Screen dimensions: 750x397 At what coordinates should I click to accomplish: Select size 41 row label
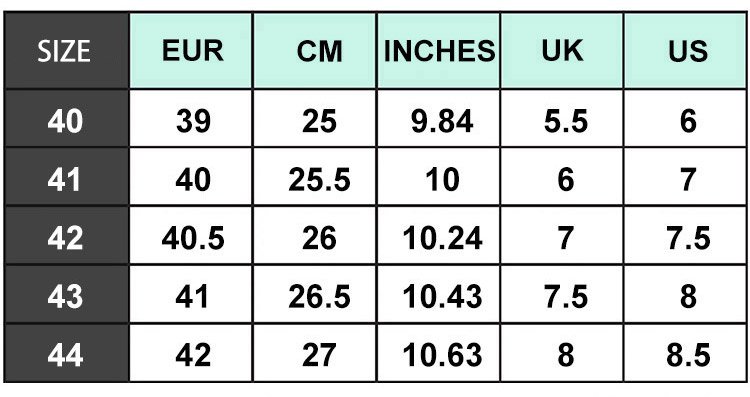(x=66, y=177)
